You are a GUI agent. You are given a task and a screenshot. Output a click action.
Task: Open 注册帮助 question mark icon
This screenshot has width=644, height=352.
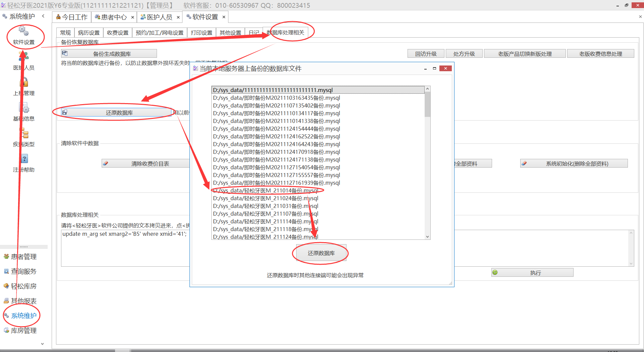pos(23,159)
